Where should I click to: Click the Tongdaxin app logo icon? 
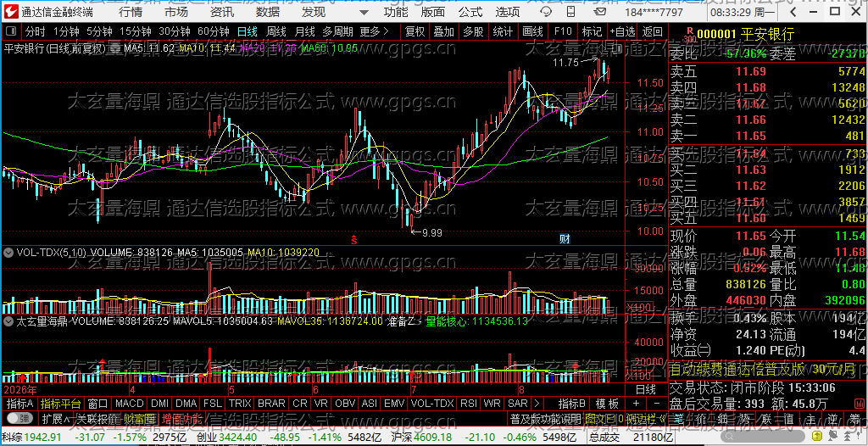[10, 12]
